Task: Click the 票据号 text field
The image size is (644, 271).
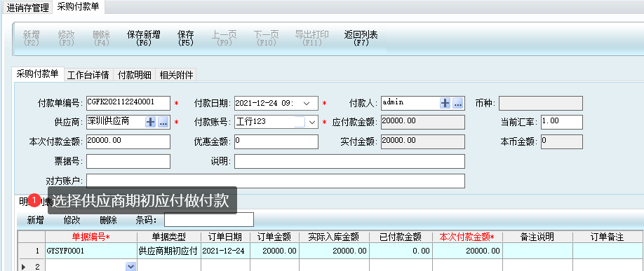Action: point(128,161)
